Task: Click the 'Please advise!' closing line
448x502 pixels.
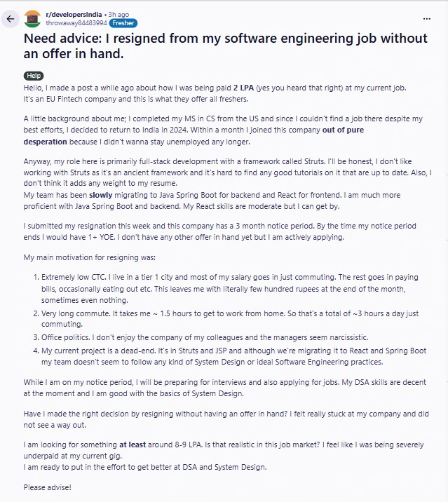Action: (x=47, y=487)
